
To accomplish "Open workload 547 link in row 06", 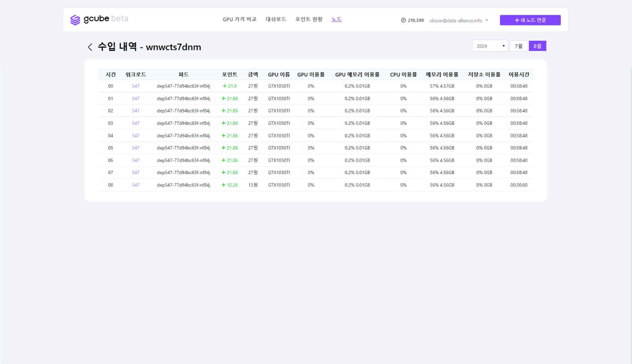I will 135,160.
